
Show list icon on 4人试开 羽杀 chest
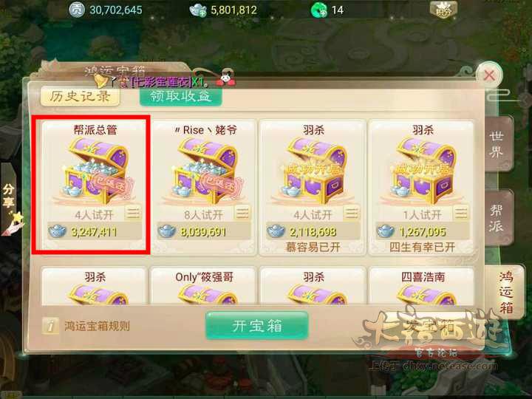pos(352,213)
